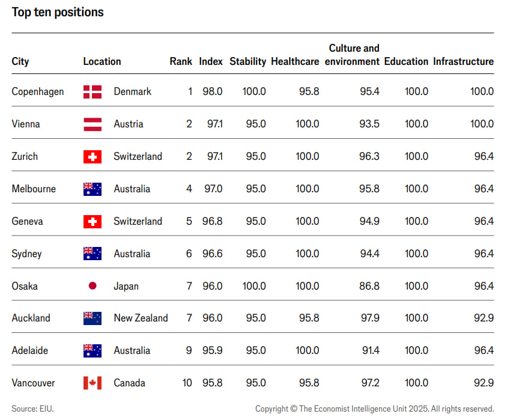This screenshot has height=420, width=510.
Task: Select the Copenhagen city name
Action: (38, 92)
